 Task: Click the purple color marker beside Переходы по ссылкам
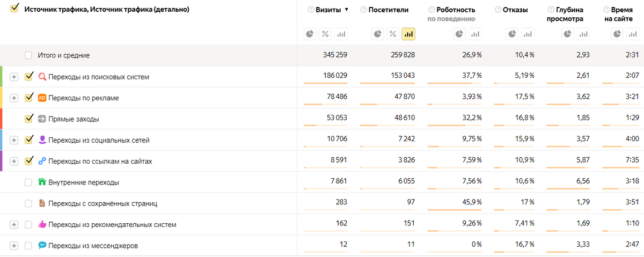[x=2, y=161]
